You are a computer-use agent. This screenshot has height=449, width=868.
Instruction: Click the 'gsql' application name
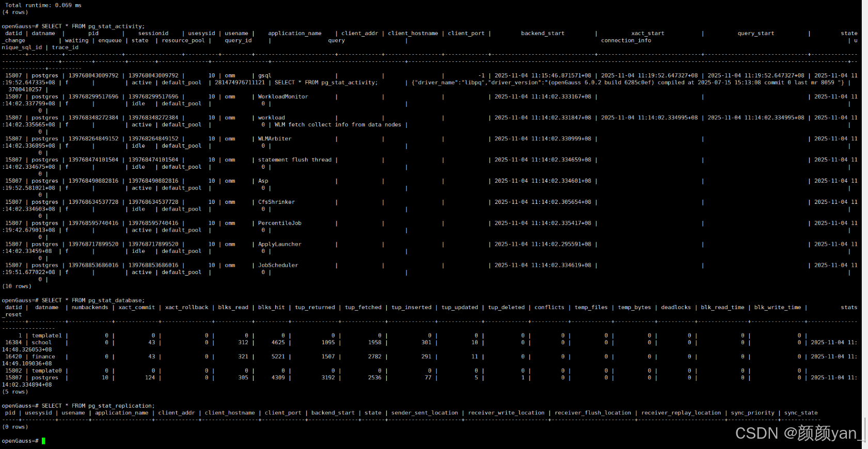pyautogui.click(x=265, y=76)
